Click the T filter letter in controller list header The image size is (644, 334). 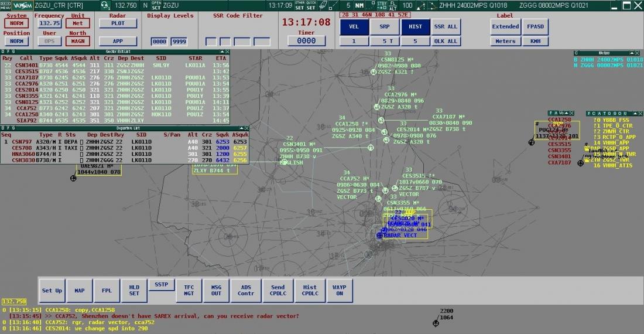[605, 113]
